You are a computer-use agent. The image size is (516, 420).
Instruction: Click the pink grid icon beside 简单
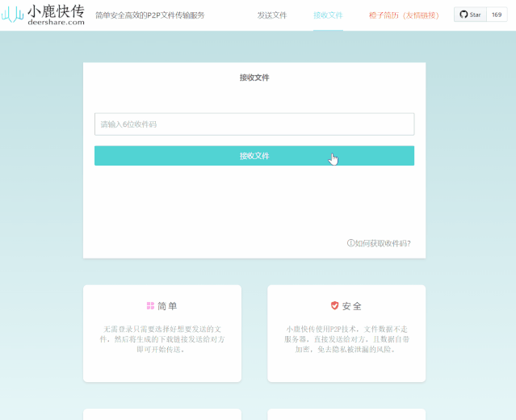[x=150, y=306]
